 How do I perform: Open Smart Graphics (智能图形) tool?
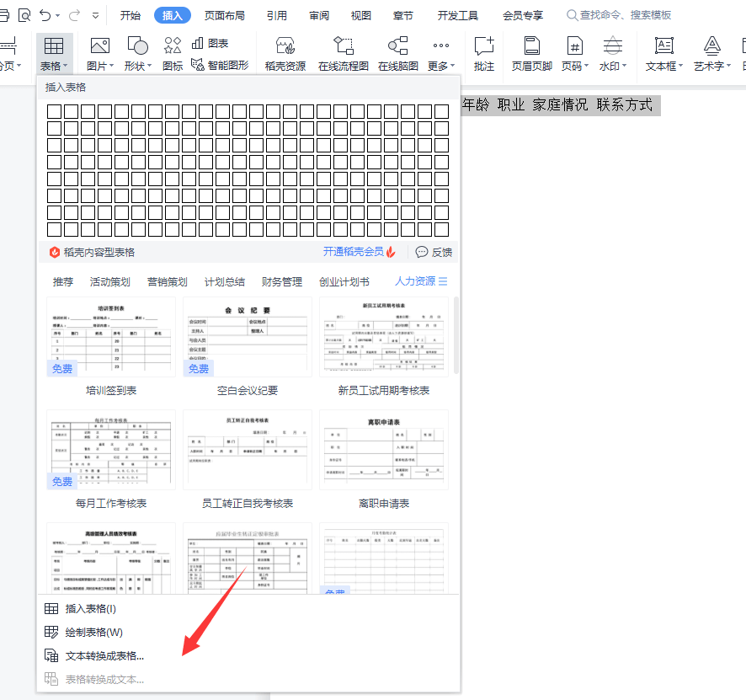click(x=220, y=65)
